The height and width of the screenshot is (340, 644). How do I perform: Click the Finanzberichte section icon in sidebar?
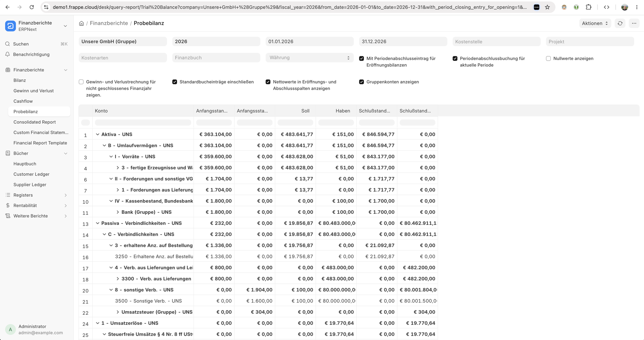tap(8, 70)
